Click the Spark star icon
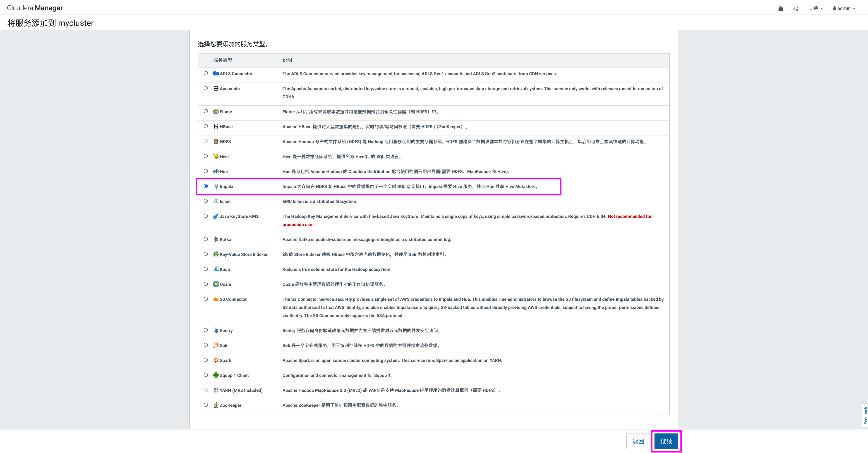Screen dimensions: 868x453 click(216, 360)
